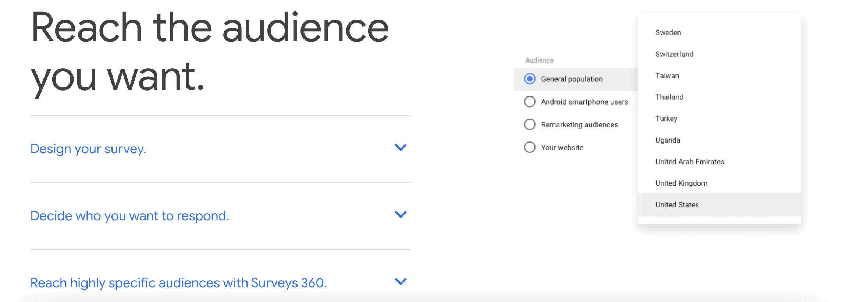Open Reach highly specific audiences with Surveys 360
868x302 pixels.
coord(178,283)
